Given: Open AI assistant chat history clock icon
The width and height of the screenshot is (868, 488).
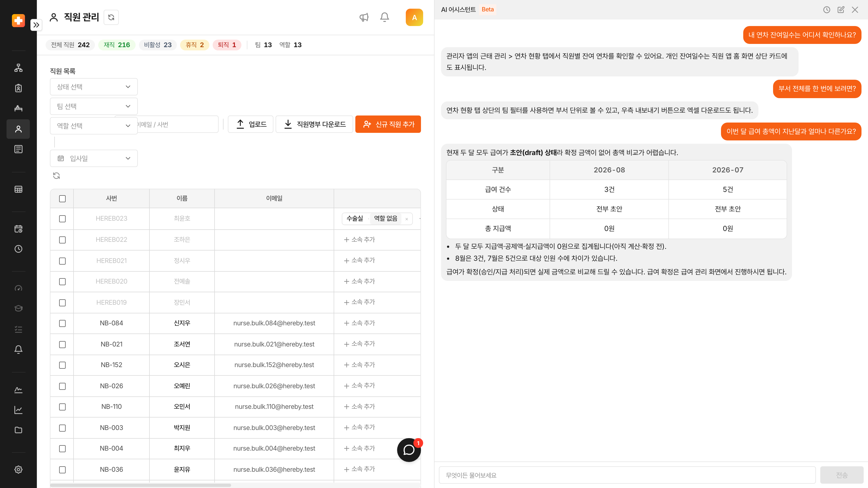Looking at the screenshot, I should click(x=826, y=10).
